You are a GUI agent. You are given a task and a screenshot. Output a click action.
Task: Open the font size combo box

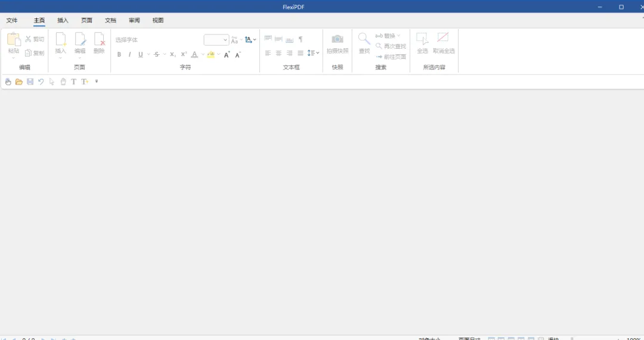pyautogui.click(x=216, y=40)
